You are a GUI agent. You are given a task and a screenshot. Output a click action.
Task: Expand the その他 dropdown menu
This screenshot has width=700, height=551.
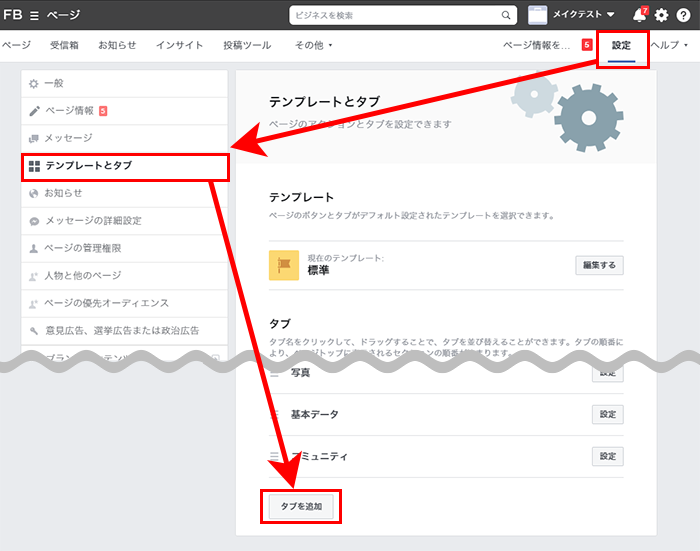coord(313,45)
